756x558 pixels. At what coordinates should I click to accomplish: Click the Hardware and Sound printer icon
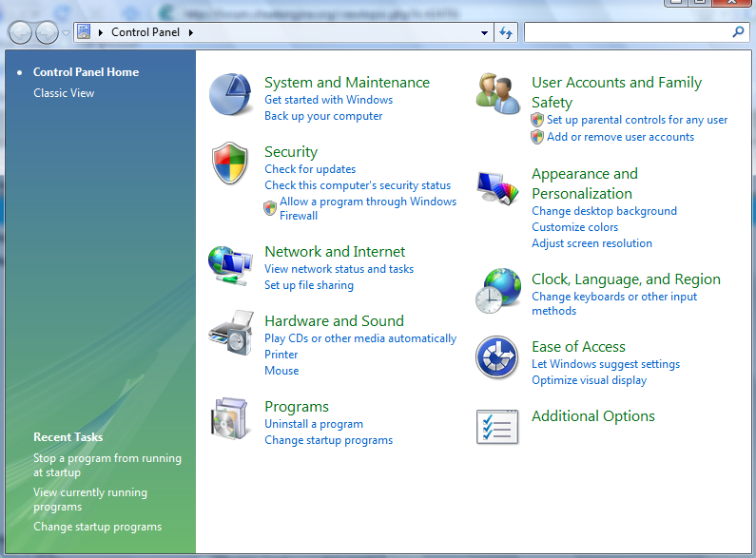click(x=231, y=333)
